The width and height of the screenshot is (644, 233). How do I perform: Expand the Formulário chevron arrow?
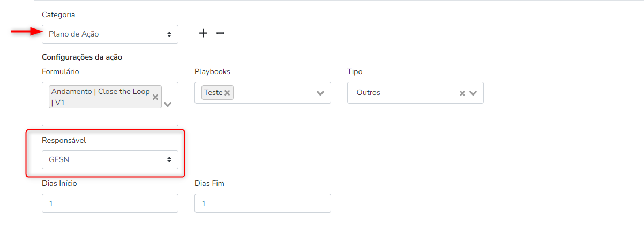tap(168, 104)
